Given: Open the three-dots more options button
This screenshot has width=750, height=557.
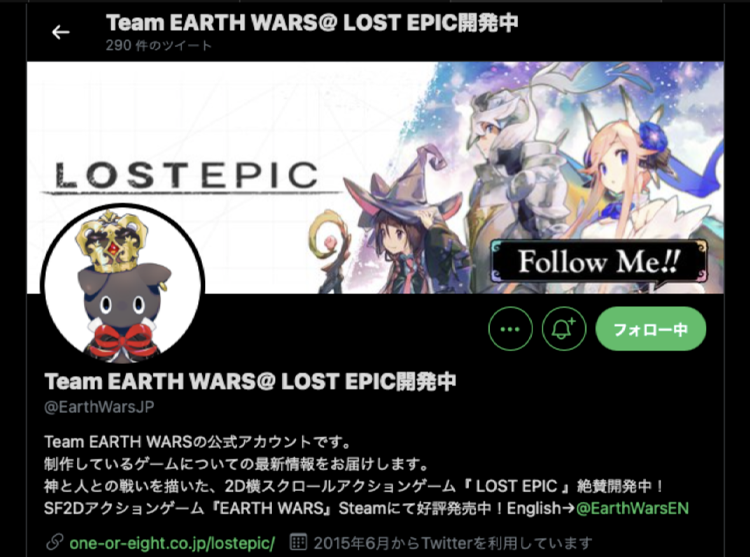Looking at the screenshot, I should tap(510, 329).
